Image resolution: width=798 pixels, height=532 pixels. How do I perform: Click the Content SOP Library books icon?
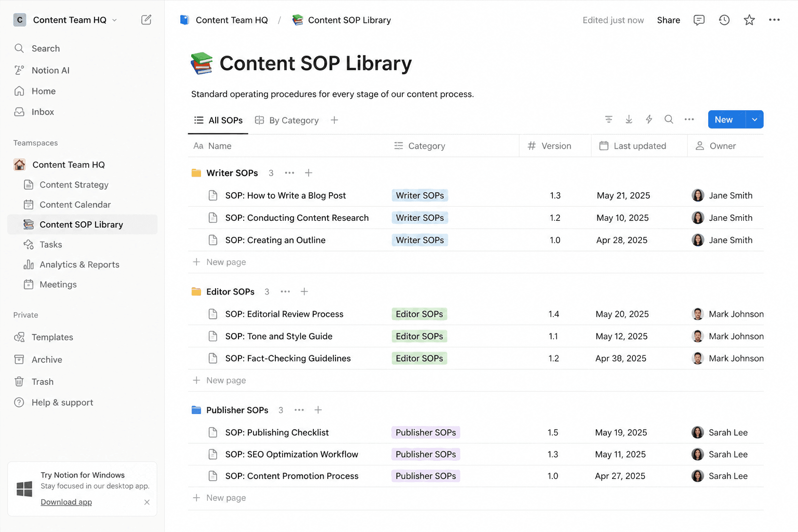202,63
